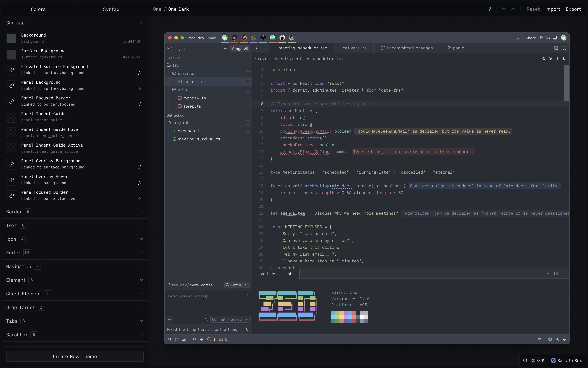Open the git branch panel from the status bar
This screenshot has width=588, height=368.
pos(177,339)
